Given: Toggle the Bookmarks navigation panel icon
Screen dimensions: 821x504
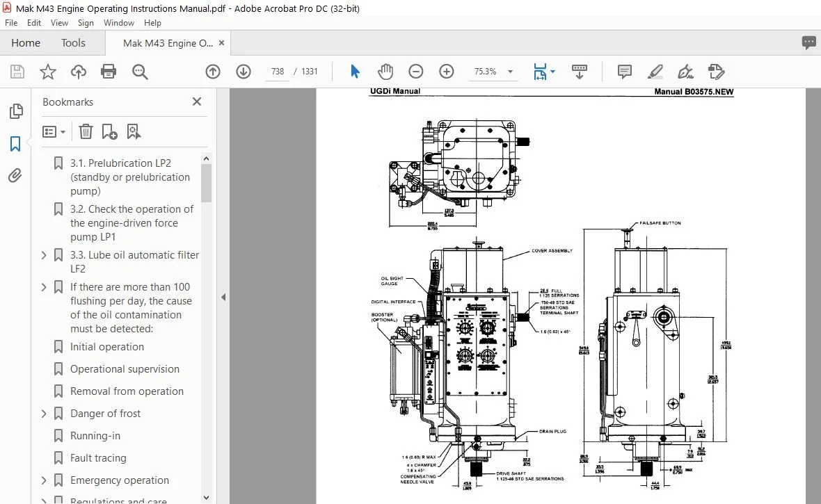Looking at the screenshot, I should [15, 144].
